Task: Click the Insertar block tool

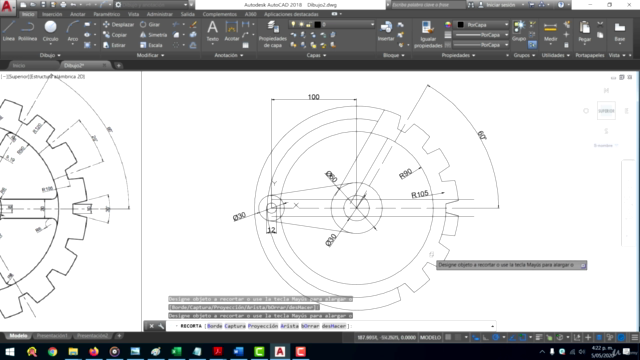Action: [386, 31]
